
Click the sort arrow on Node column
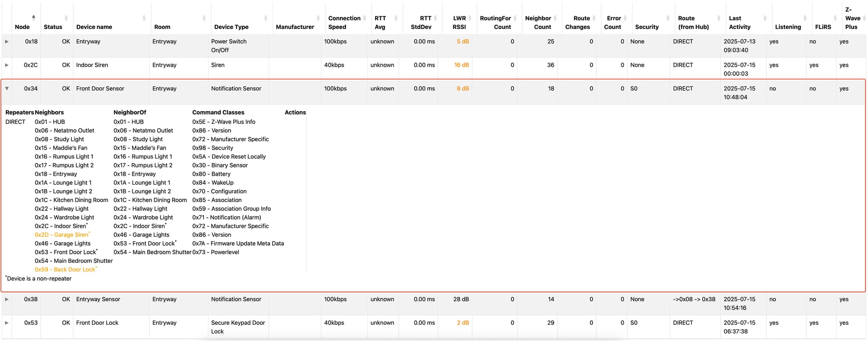pyautogui.click(x=33, y=18)
